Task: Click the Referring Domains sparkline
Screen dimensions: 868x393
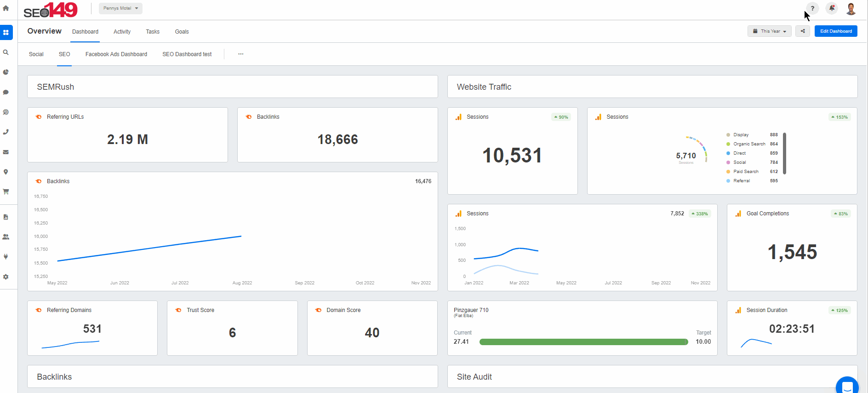Action: pos(70,345)
